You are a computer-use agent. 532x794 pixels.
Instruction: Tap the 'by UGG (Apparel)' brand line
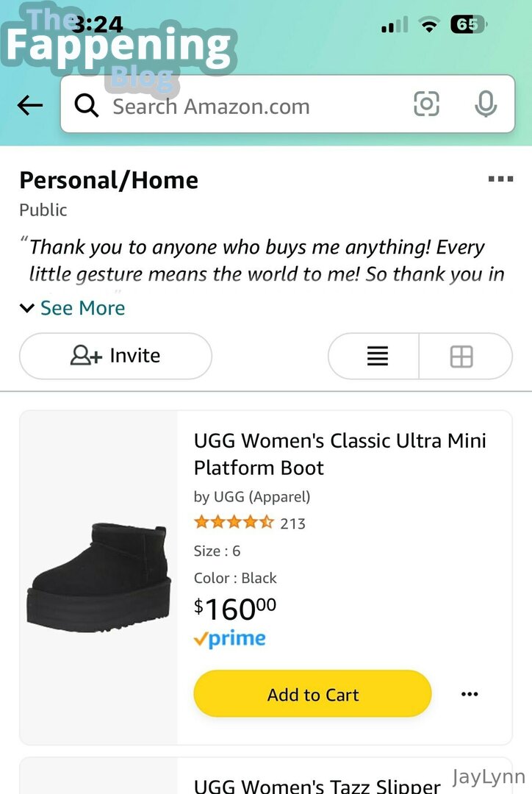click(x=252, y=497)
